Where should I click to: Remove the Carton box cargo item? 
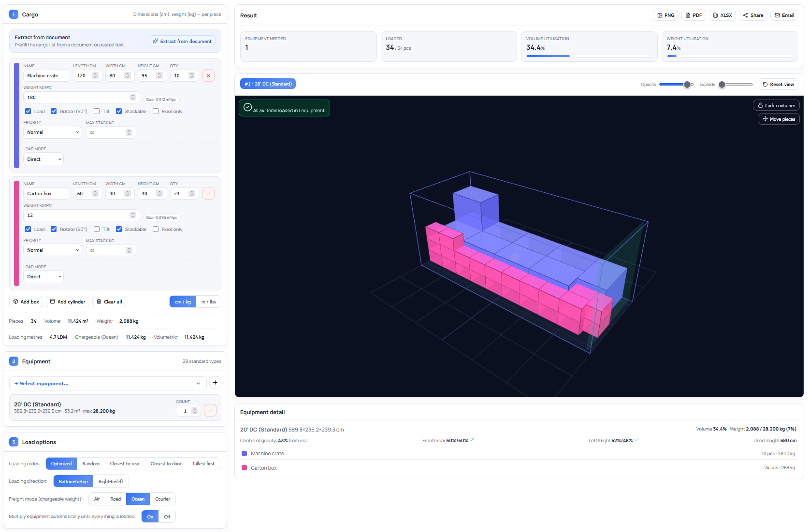[x=208, y=194]
